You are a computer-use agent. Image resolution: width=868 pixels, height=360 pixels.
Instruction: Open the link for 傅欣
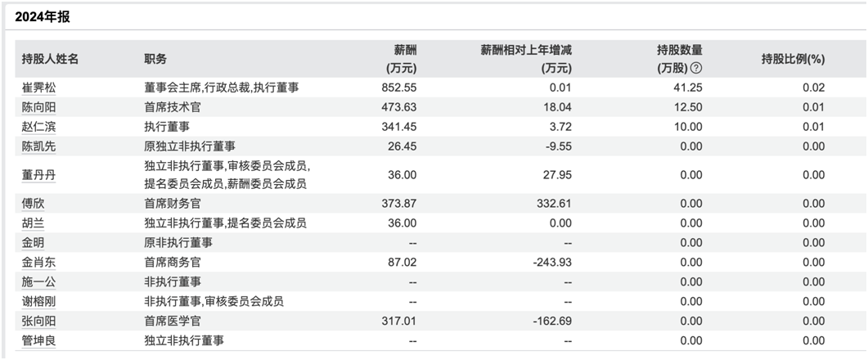point(34,204)
